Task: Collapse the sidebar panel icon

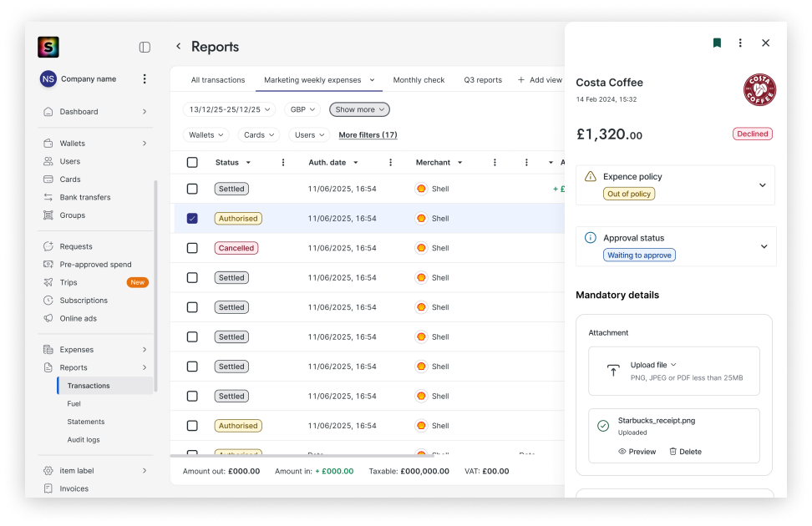Action: pyautogui.click(x=145, y=47)
